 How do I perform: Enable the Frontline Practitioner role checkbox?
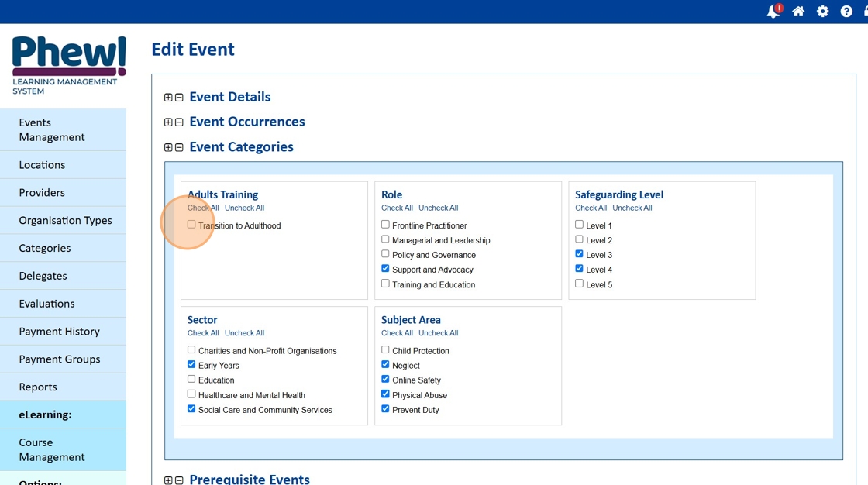385,225
